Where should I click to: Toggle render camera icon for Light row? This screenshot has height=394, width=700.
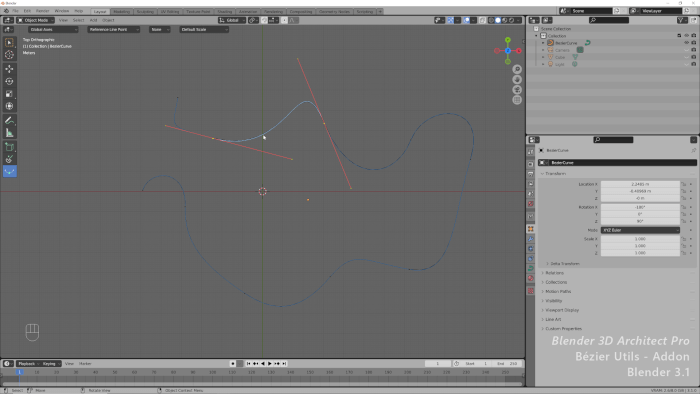pyautogui.click(x=693, y=64)
